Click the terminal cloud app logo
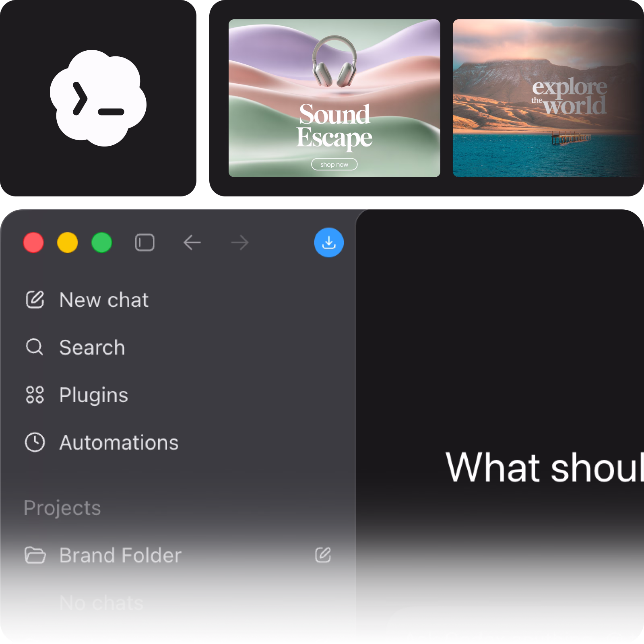The image size is (644, 644). [98, 98]
